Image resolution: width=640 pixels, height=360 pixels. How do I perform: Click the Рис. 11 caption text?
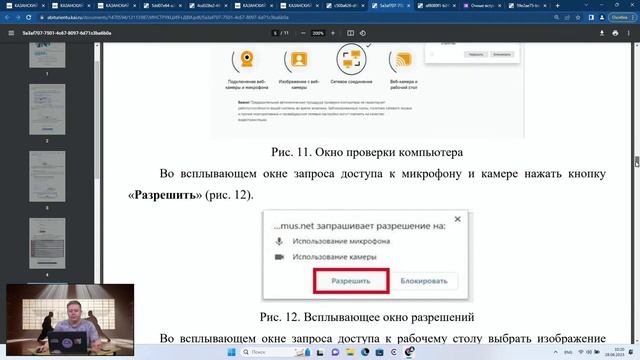click(x=367, y=152)
